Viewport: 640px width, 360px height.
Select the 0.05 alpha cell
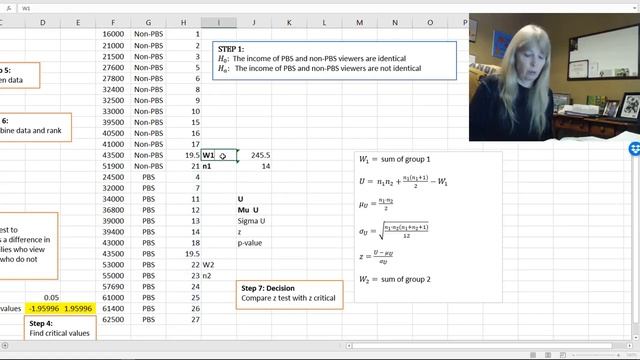pos(43,298)
